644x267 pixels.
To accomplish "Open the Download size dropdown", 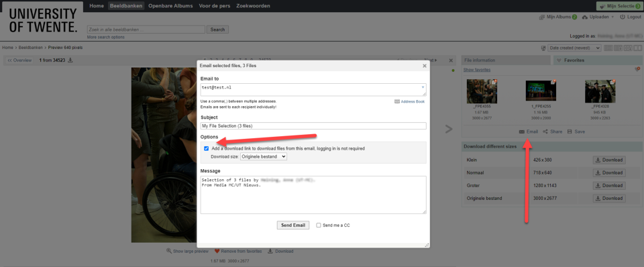I will (263, 156).
